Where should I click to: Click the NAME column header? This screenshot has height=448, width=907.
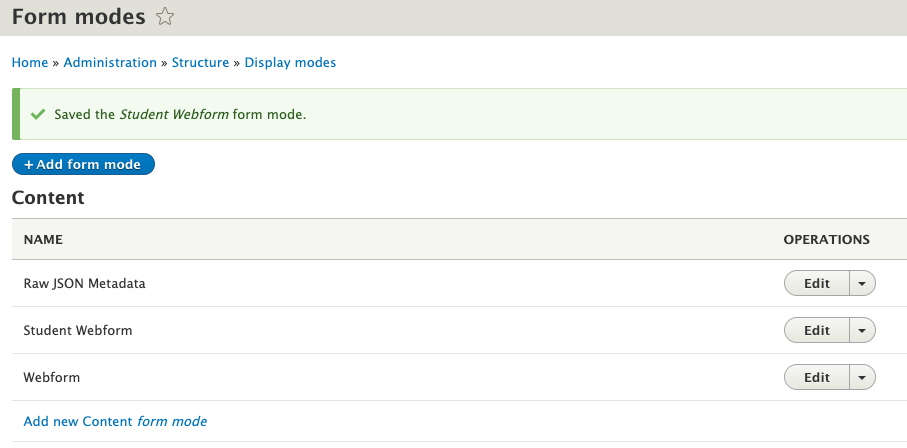(43, 240)
